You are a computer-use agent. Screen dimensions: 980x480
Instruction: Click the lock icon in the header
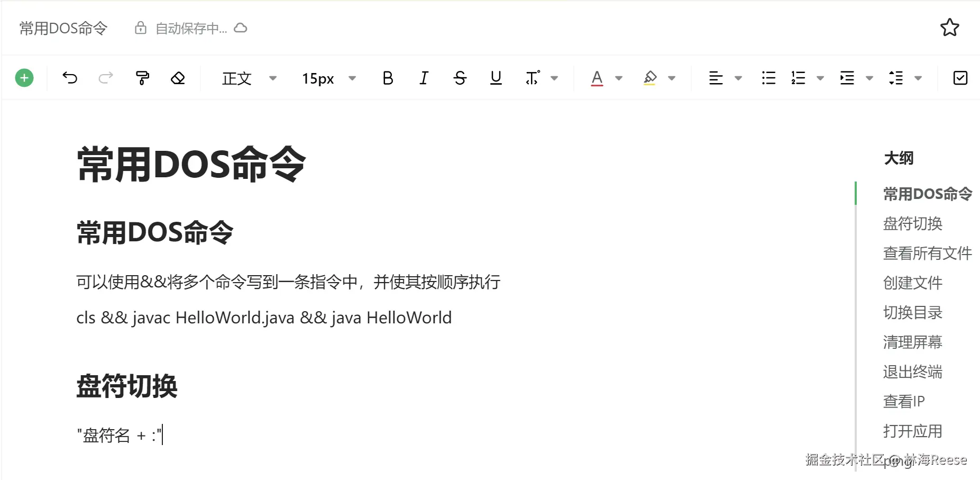click(140, 28)
